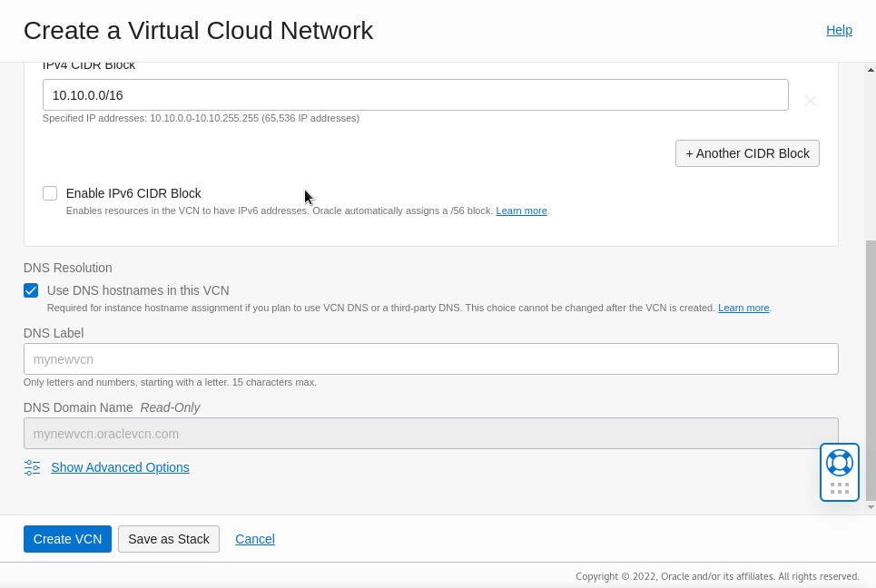This screenshot has height=588, width=876.
Task: Open the Help link
Action: 839,30
